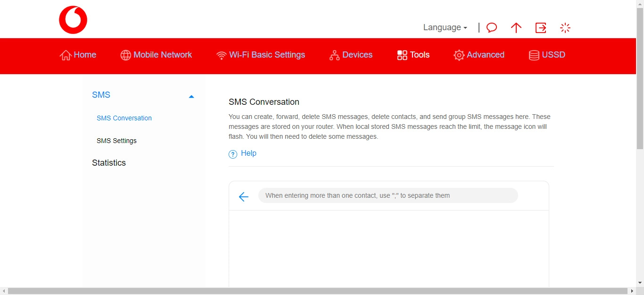
Task: Open the Language dropdown
Action: [444, 27]
